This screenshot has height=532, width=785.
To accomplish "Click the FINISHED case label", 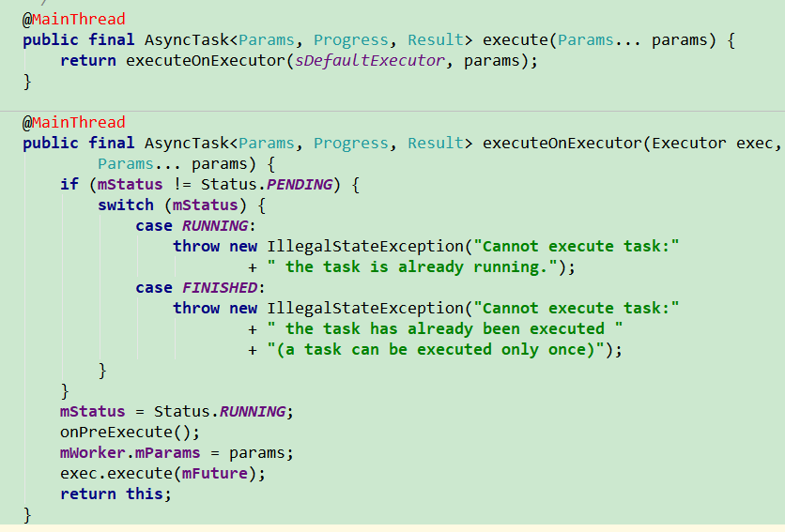I will 220,288.
